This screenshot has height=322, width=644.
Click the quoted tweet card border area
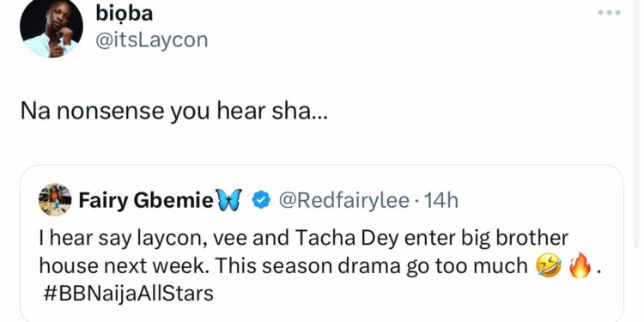[x=322, y=243]
